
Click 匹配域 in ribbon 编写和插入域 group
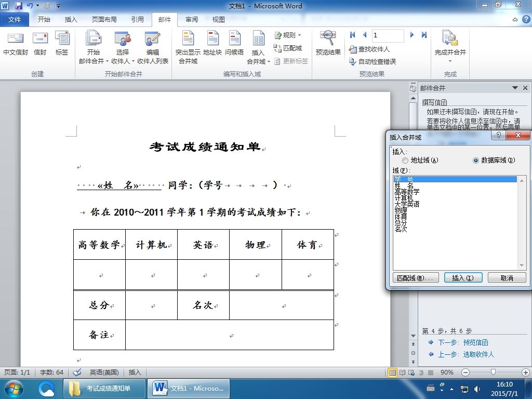(x=288, y=48)
